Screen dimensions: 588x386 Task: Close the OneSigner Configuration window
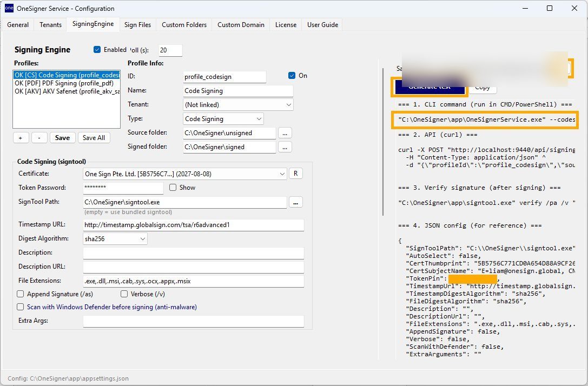574,8
